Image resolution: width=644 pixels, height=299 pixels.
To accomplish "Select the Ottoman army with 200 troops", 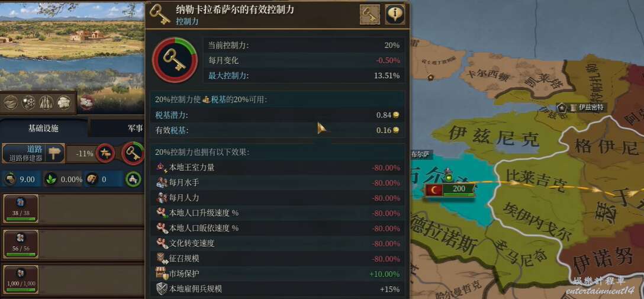I will click(x=450, y=189).
